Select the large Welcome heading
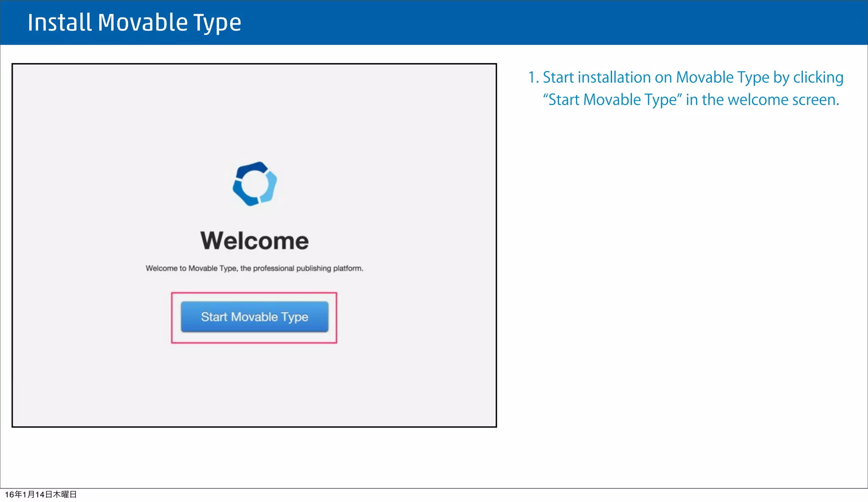The width and height of the screenshot is (868, 502). [254, 241]
